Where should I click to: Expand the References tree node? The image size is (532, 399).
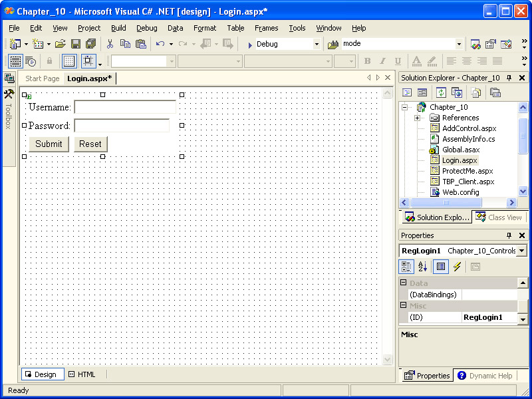(x=417, y=118)
